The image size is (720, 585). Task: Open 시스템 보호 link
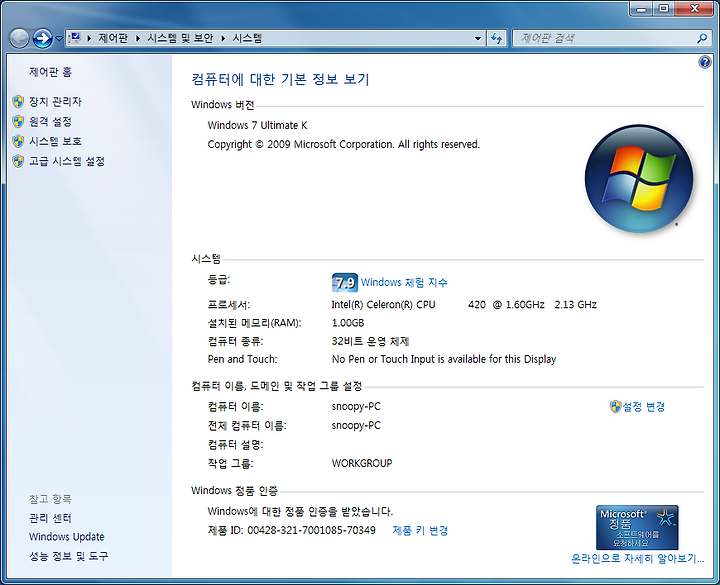click(56, 141)
